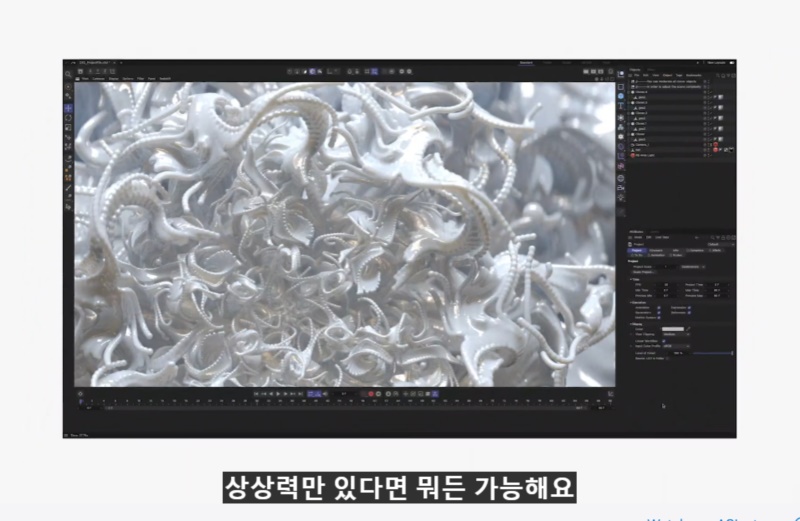Screen dimensions: 800x521
Task: Click the globe icon in the right palette
Action: pyautogui.click(x=621, y=178)
